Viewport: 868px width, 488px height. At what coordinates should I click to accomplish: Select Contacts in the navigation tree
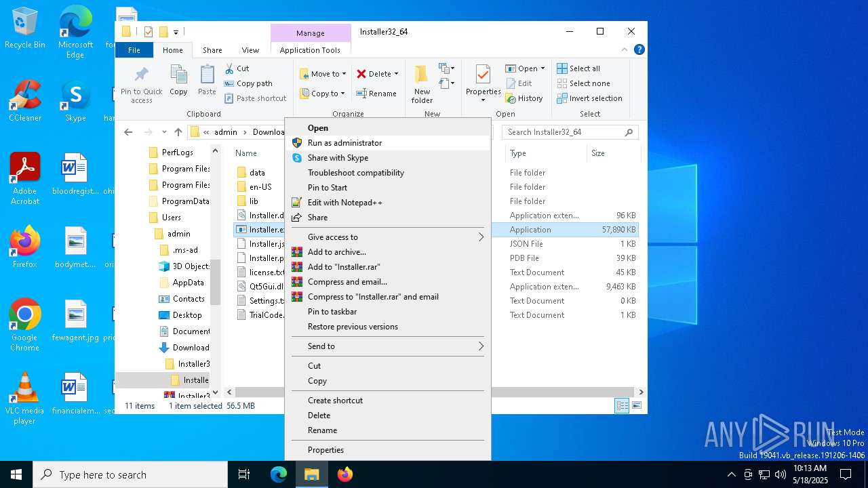189,299
